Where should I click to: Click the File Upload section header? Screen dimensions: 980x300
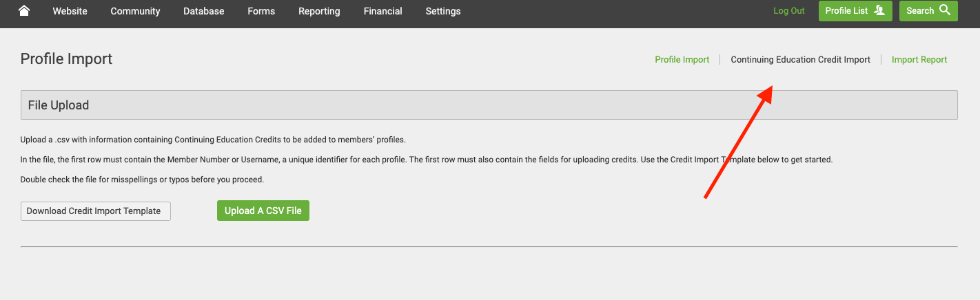coord(489,105)
